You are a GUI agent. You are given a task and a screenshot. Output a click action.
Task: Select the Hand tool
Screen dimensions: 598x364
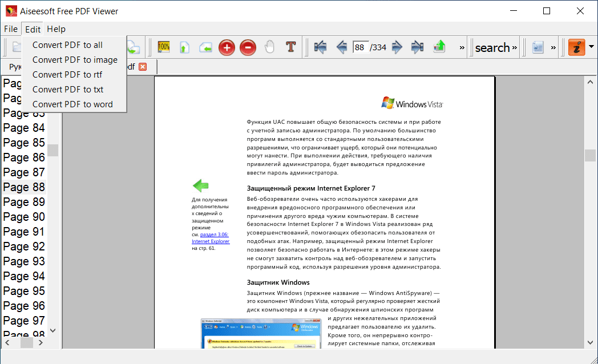tap(269, 47)
